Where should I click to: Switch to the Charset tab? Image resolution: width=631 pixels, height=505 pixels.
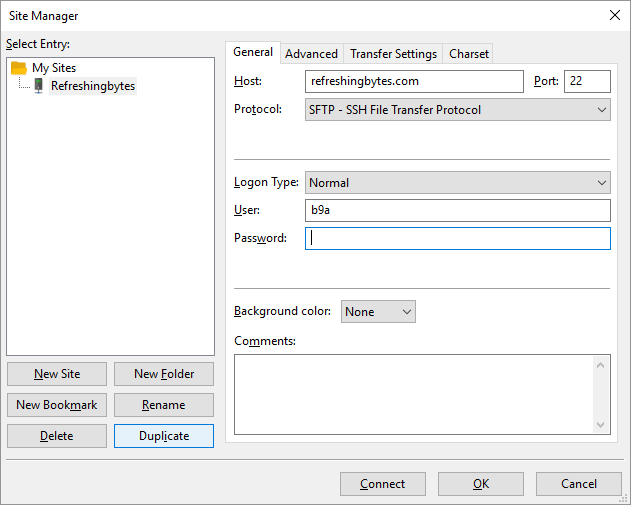(x=468, y=54)
